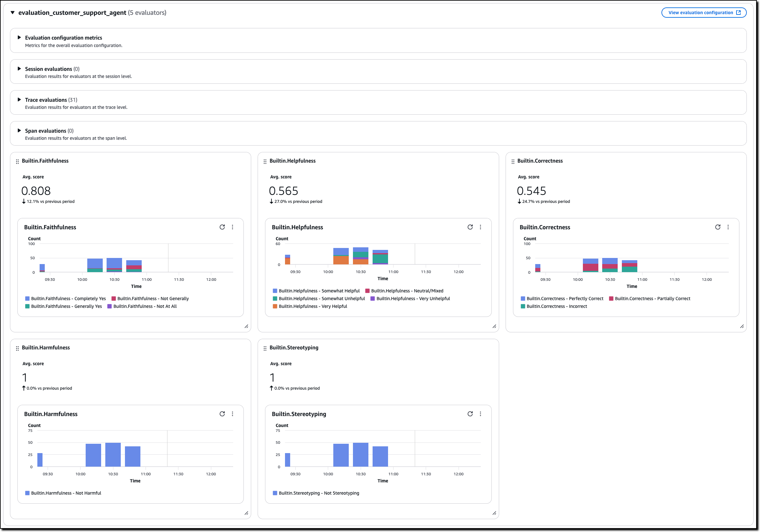Expand the Span evaluations section
The height and width of the screenshot is (532, 760).
[20, 130]
